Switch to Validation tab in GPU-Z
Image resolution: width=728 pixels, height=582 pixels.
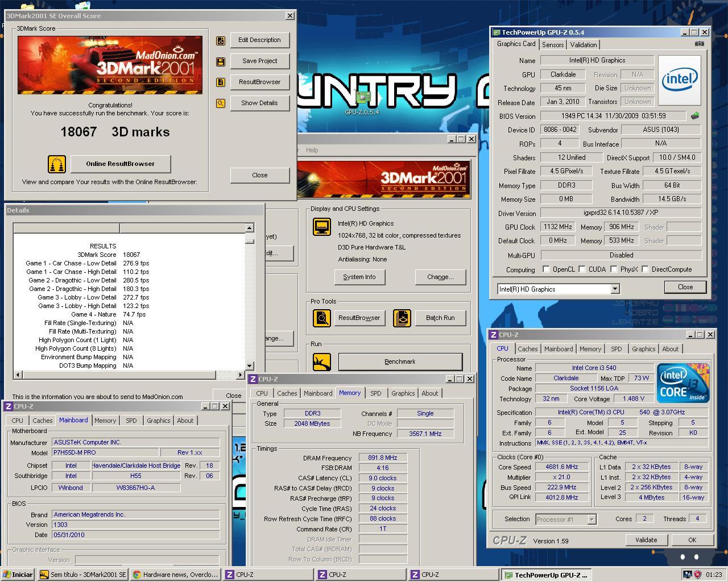click(584, 45)
